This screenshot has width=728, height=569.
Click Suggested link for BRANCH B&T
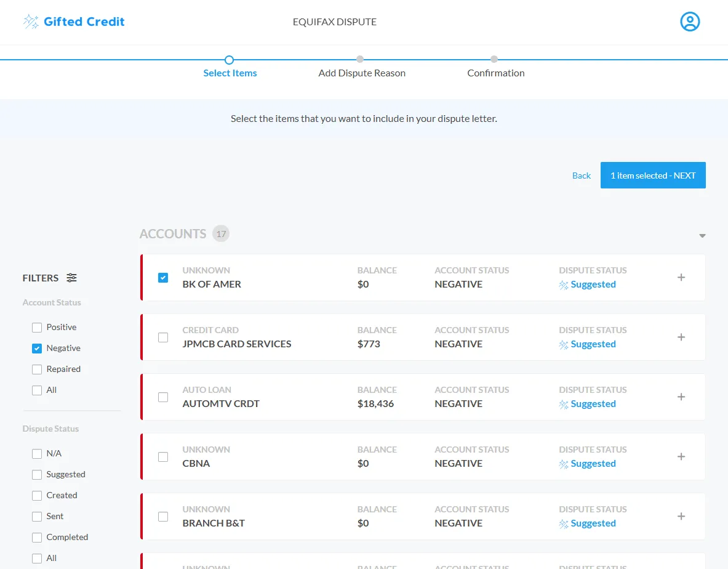point(593,523)
